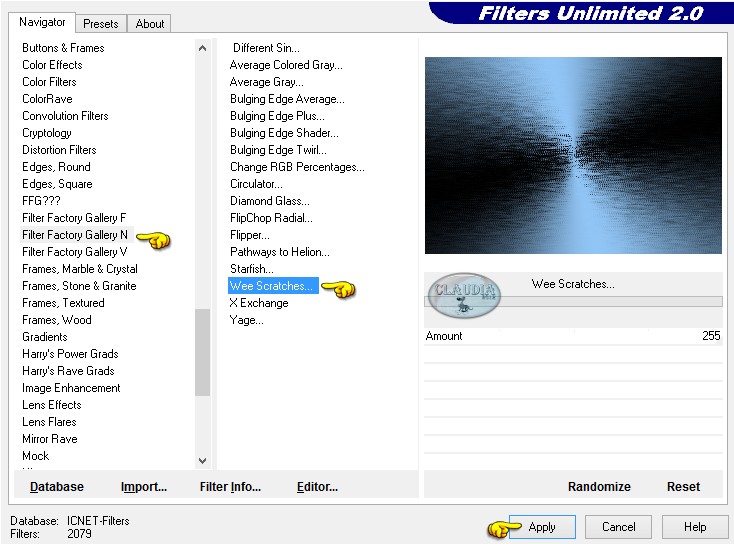This screenshot has width=734, height=544.
Task: Select Frames, Wood category
Action: [57, 320]
